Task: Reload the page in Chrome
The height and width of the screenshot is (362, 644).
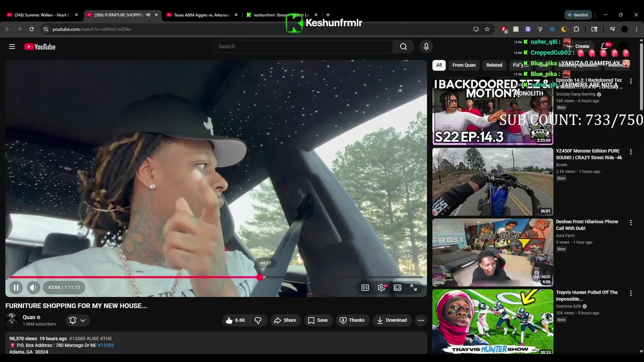Action: coord(31,29)
